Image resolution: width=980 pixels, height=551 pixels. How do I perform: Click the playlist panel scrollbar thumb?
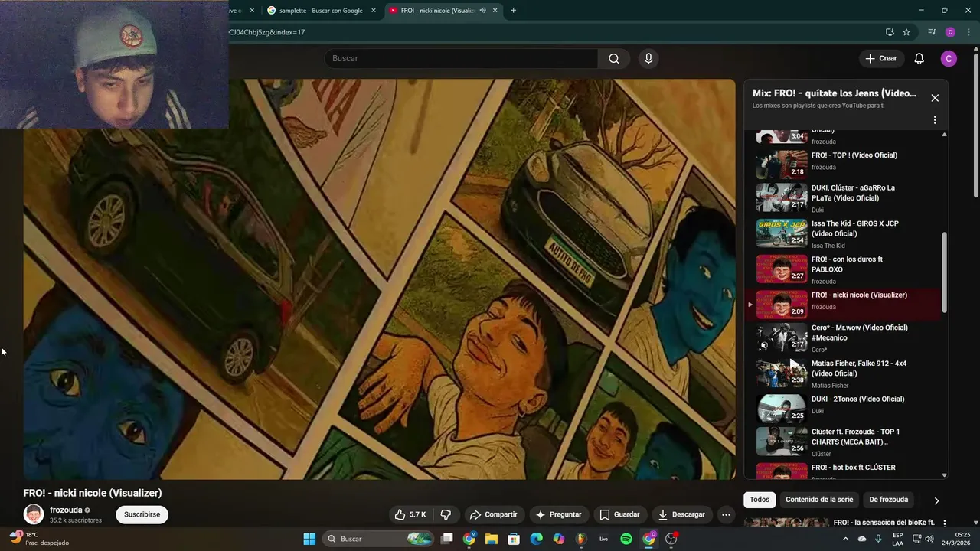[x=944, y=273]
